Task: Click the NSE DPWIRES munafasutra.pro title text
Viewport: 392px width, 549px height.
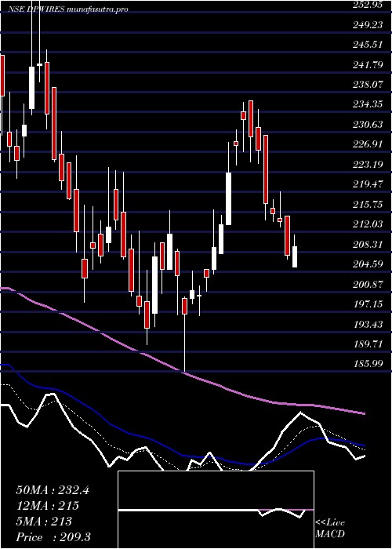Action: tap(68, 9)
